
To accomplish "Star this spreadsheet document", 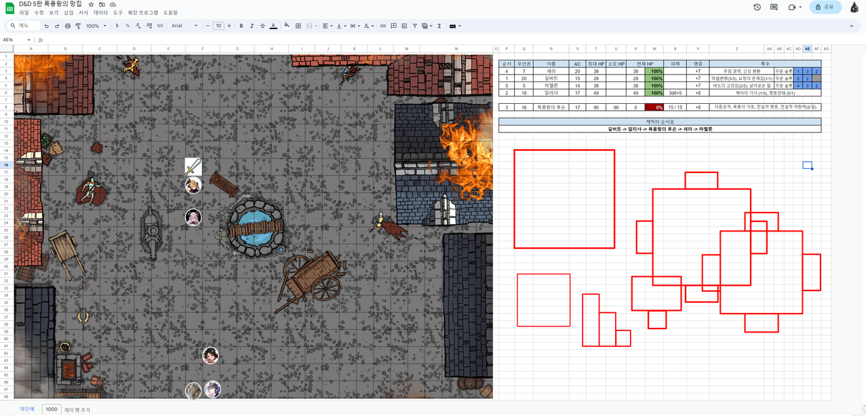I will click(x=92, y=4).
